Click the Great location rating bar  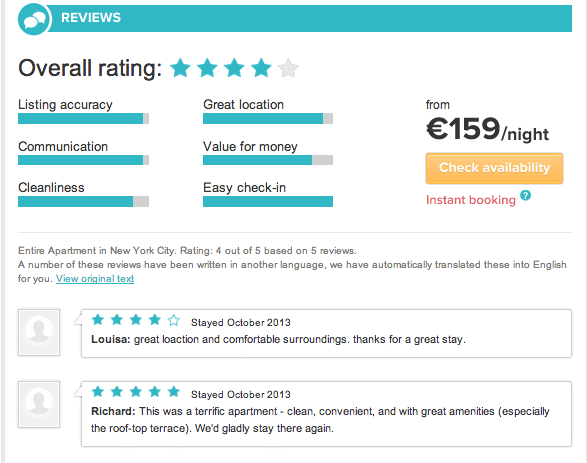[x=268, y=119]
